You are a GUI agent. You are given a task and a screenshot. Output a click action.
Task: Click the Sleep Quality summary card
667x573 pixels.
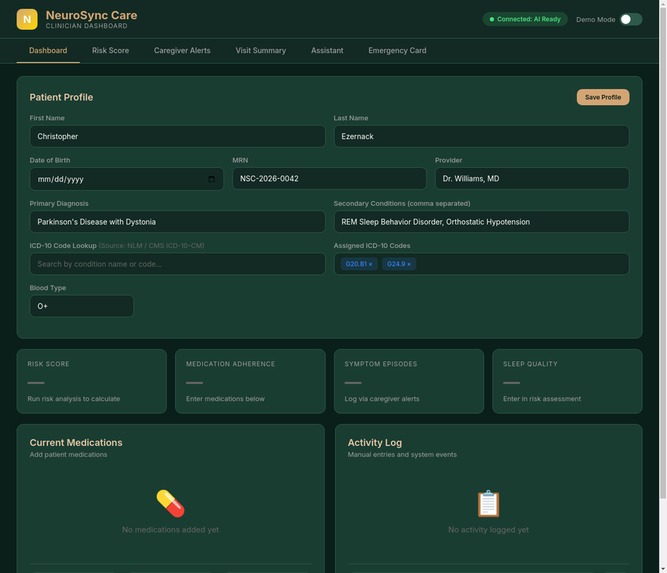(567, 381)
